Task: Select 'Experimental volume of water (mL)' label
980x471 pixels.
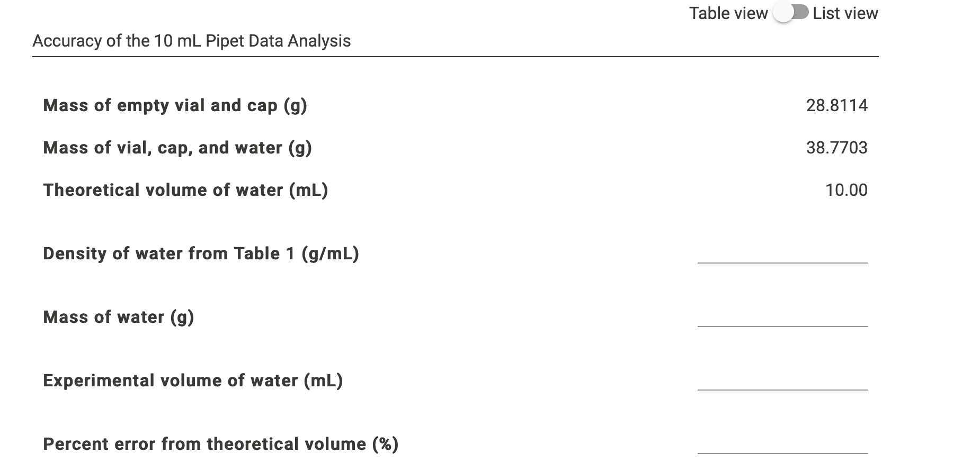Action: pos(193,380)
